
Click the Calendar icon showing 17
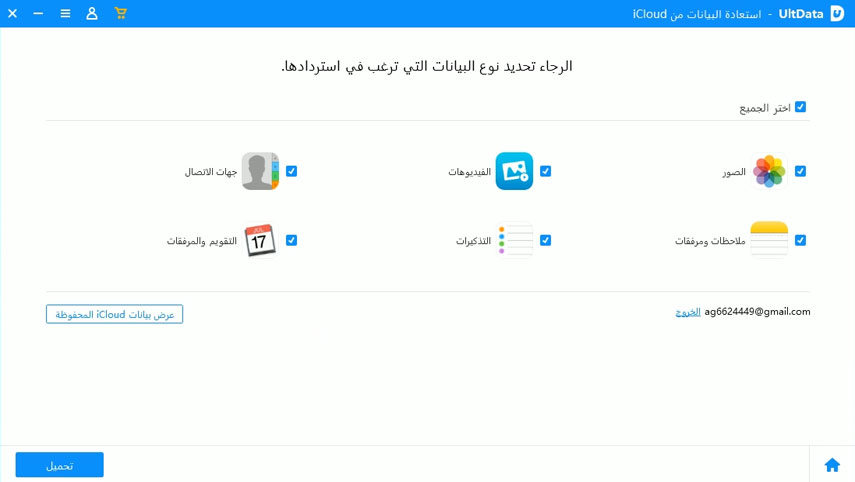tap(260, 240)
